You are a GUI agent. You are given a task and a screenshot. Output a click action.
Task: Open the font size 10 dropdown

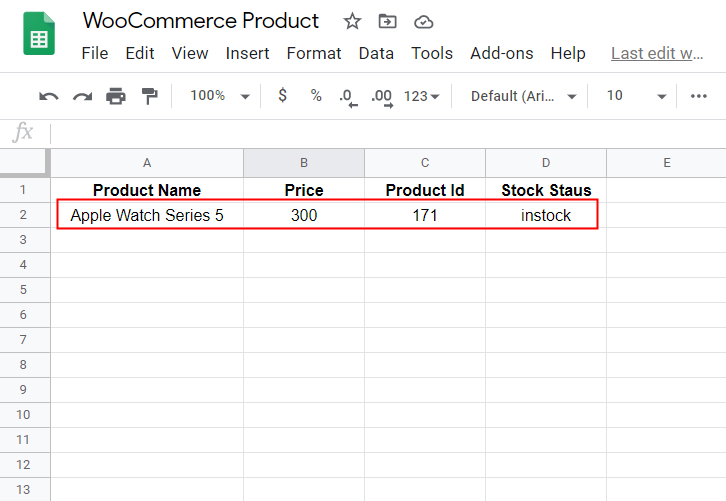[637, 96]
